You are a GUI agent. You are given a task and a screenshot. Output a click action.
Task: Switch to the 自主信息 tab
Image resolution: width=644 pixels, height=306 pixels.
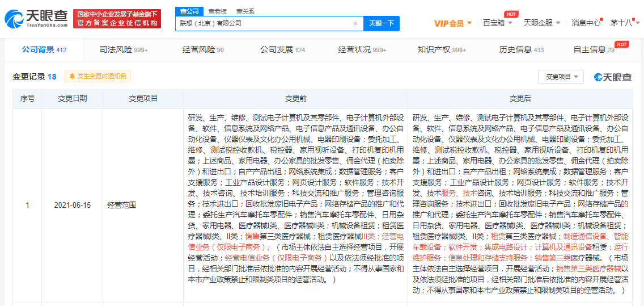coord(594,50)
